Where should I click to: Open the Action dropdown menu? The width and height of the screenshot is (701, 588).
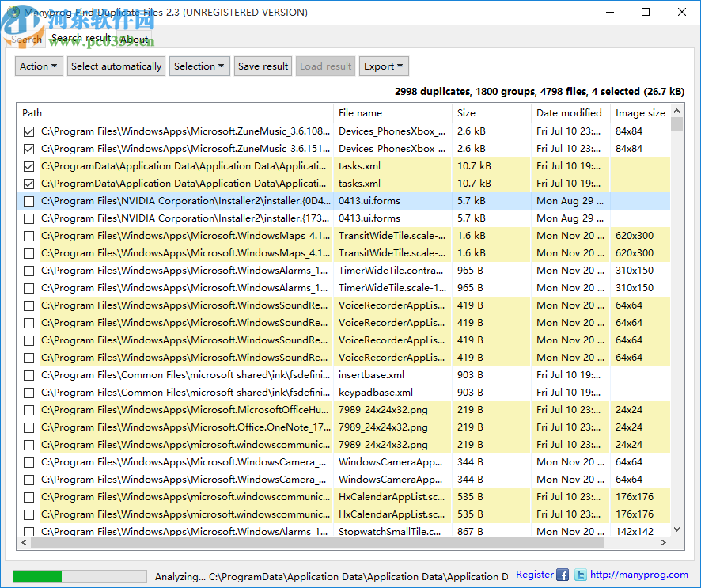click(x=38, y=66)
